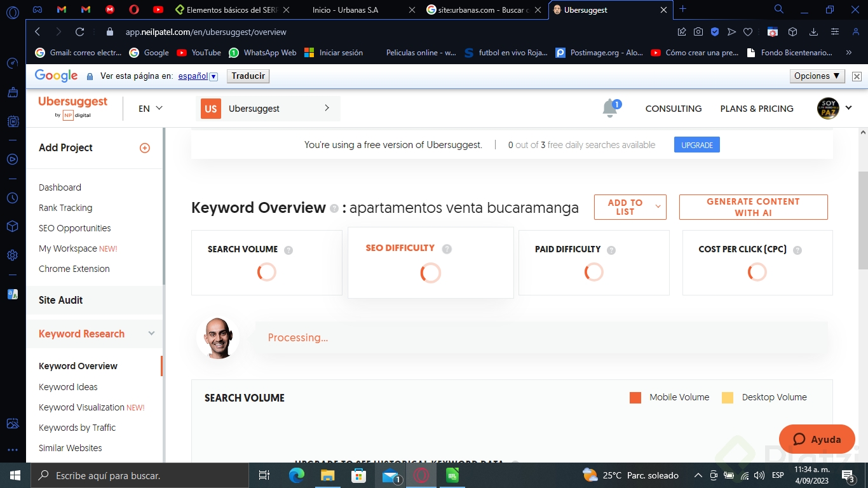The width and height of the screenshot is (868, 488).
Task: Open the Opera sidebar settings gear
Action: pos(12,255)
